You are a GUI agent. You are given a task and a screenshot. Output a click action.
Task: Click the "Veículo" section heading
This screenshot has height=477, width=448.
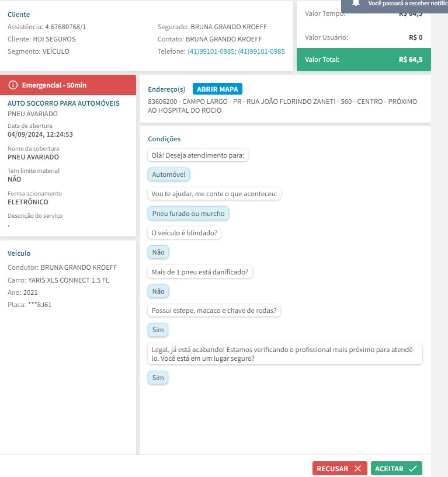click(x=19, y=253)
